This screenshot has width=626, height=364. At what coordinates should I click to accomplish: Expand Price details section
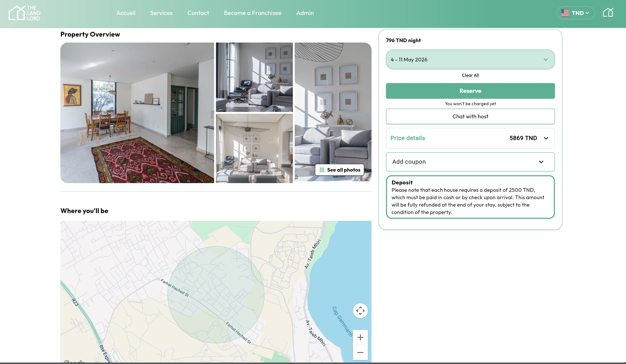(470, 138)
